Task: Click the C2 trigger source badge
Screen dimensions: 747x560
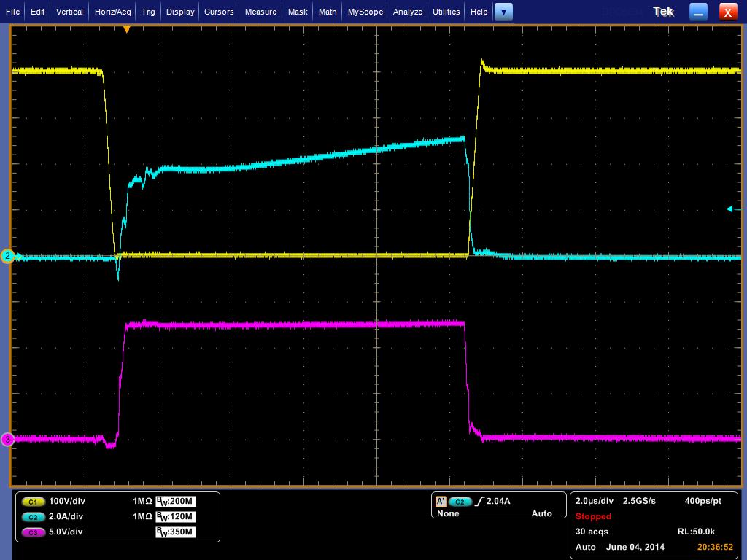Action: 460,502
